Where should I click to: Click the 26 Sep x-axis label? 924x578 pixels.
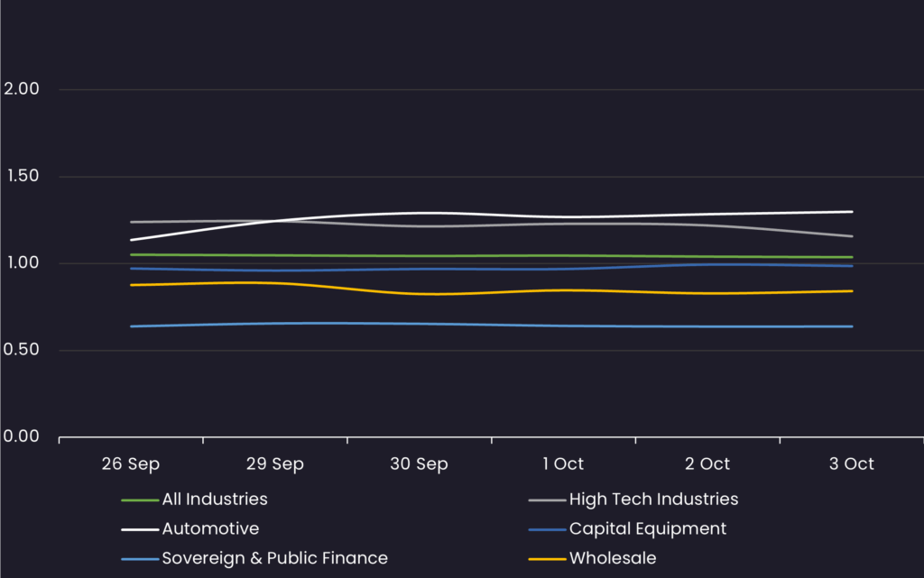pyautogui.click(x=131, y=464)
